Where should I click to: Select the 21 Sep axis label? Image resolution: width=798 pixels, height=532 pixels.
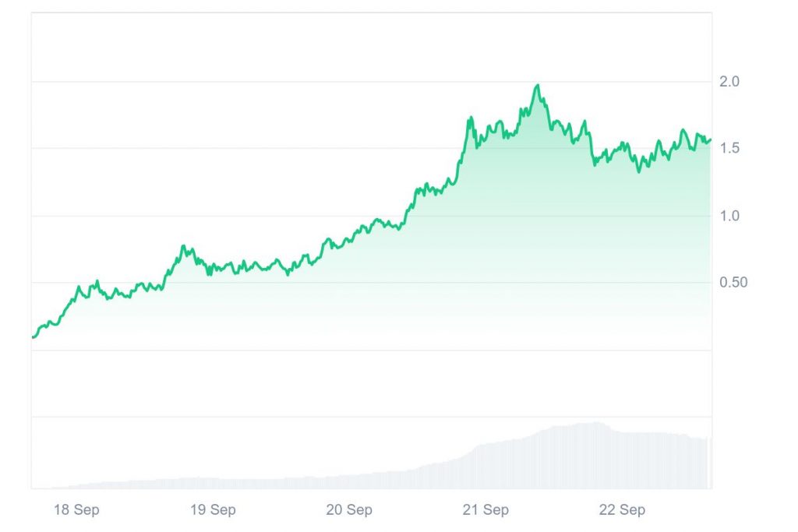coord(485,510)
